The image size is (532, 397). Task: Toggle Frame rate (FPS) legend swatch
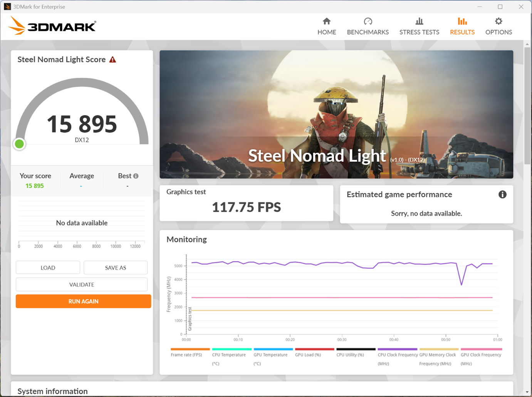click(x=190, y=349)
